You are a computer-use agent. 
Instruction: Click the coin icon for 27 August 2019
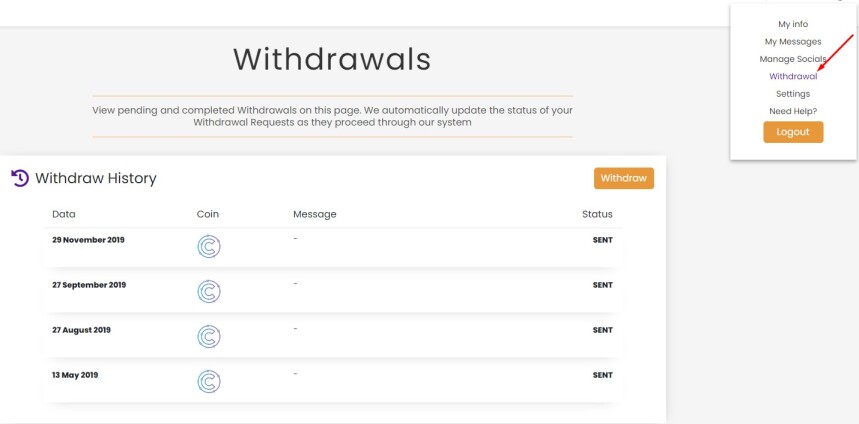pyautogui.click(x=209, y=336)
